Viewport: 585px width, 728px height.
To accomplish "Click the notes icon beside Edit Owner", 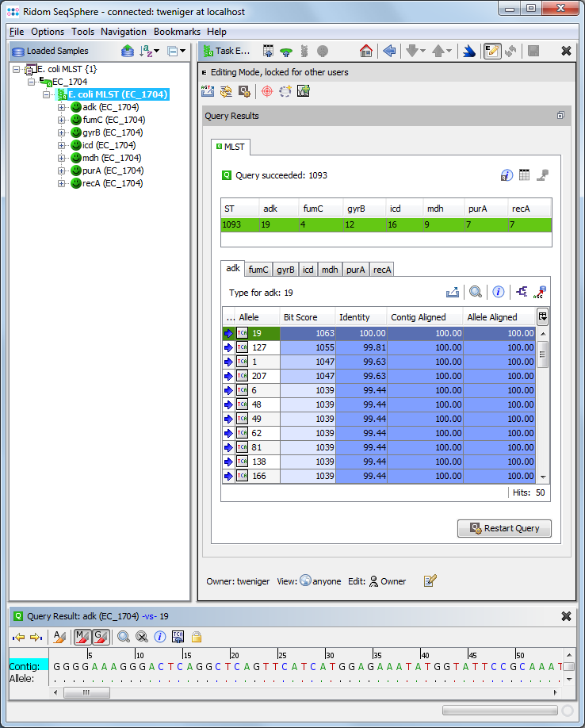I will click(x=430, y=581).
